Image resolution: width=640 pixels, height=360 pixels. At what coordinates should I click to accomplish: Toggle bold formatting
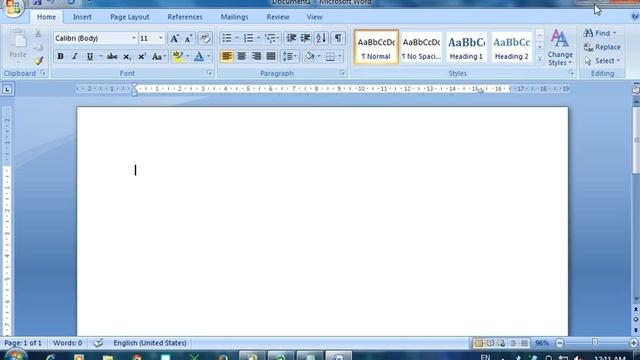(x=60, y=56)
